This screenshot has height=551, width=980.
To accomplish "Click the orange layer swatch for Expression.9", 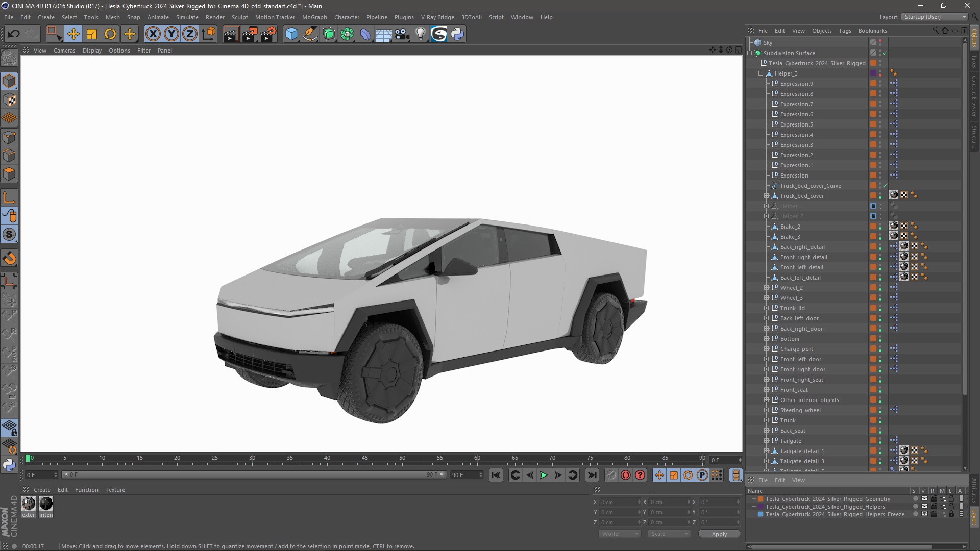I will tap(873, 84).
